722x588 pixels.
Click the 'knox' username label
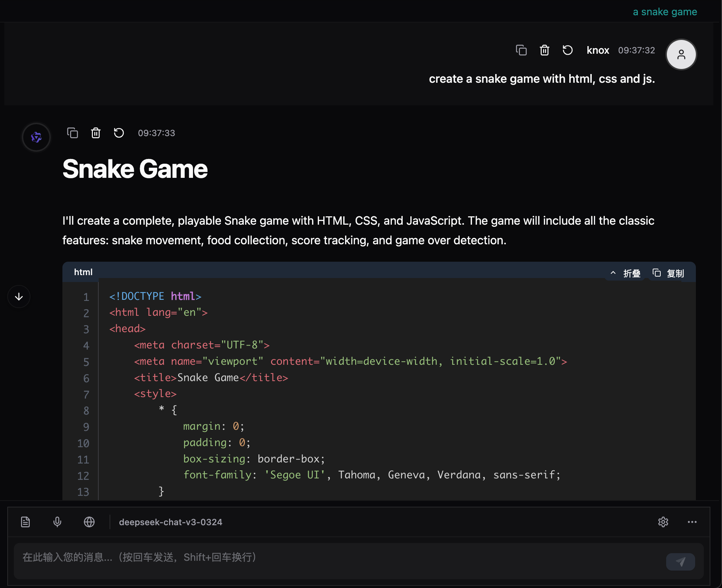pos(598,50)
